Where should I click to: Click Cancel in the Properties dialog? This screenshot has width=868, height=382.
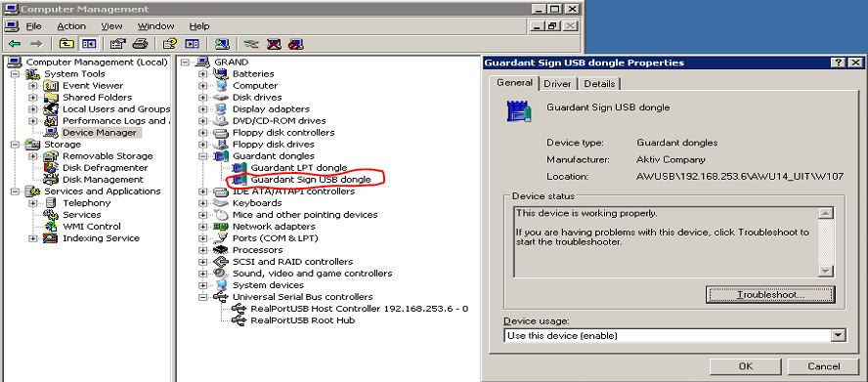tap(823, 366)
